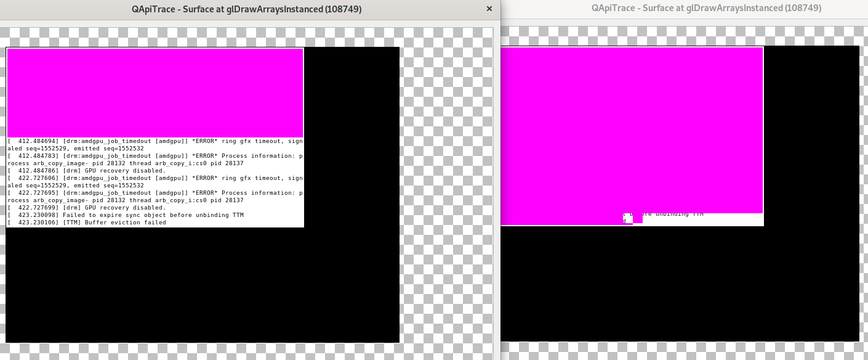Viewport: 868px width, 360px height.
Task: Focus the background QApiTrace window via its title
Action: [x=706, y=8]
